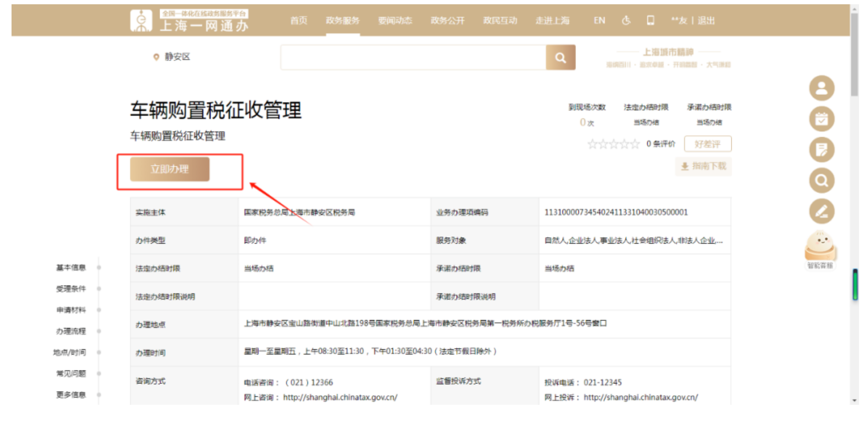Jump to the 申请材料 section link
This screenshot has height=445, width=868.
coord(70,310)
